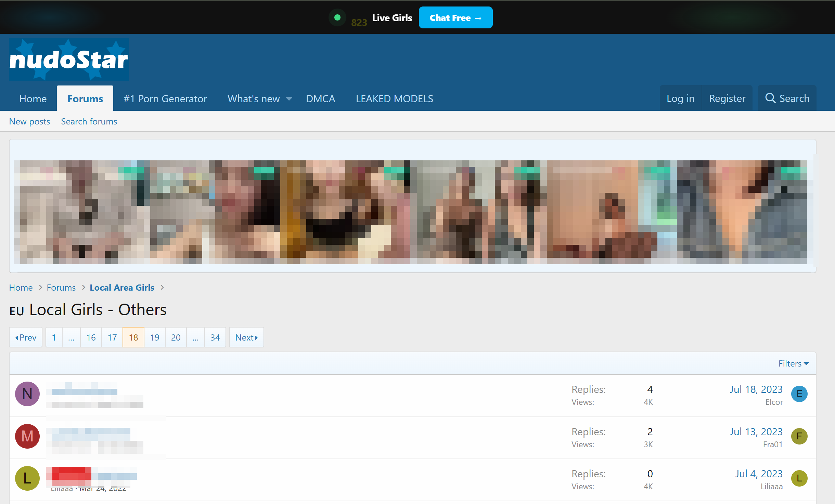Click the site logo in the header
Screen dimensions: 835x504
point(69,59)
